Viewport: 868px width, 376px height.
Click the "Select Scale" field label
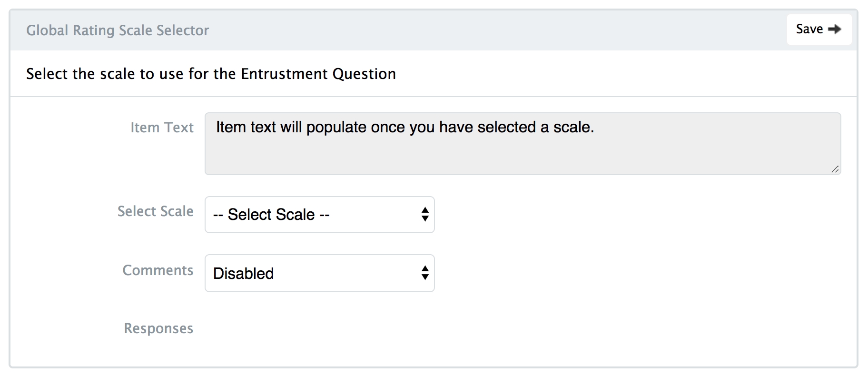[155, 211]
